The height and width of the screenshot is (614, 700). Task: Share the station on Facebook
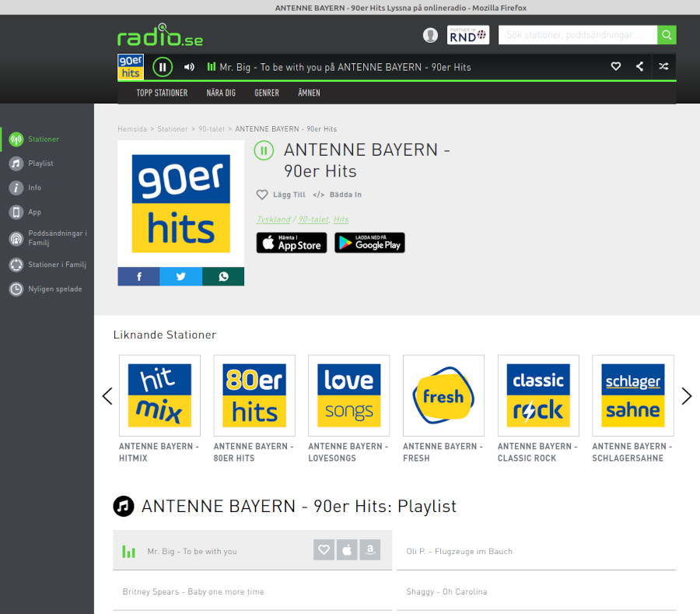[139, 276]
